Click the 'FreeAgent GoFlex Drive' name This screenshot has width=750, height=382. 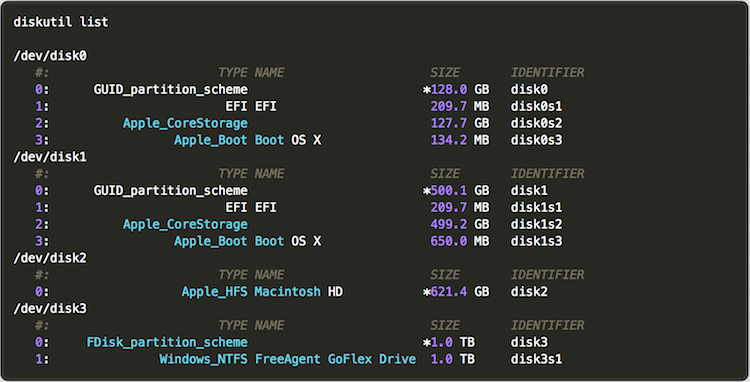335,359
